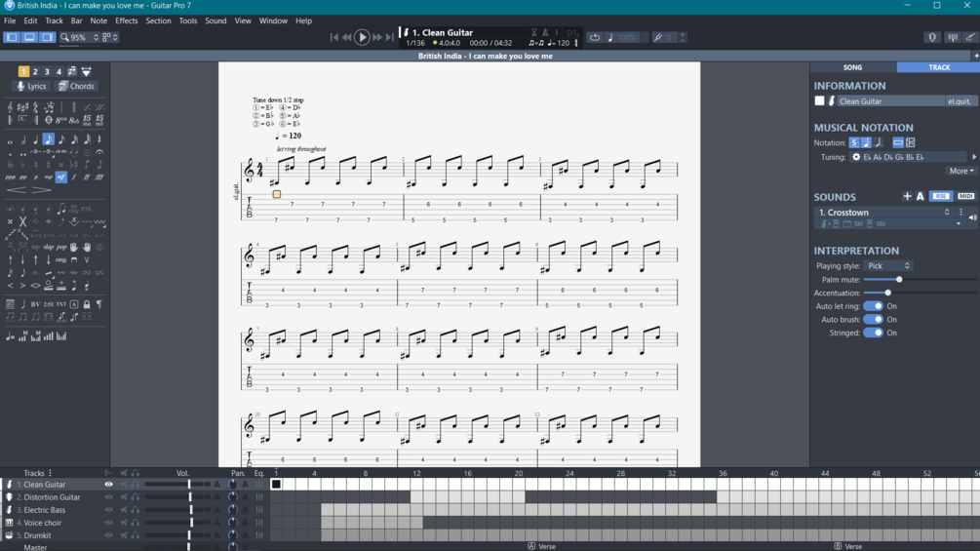Switch sound engine to MIDI
This screenshot has width=980, height=551.
(x=965, y=196)
